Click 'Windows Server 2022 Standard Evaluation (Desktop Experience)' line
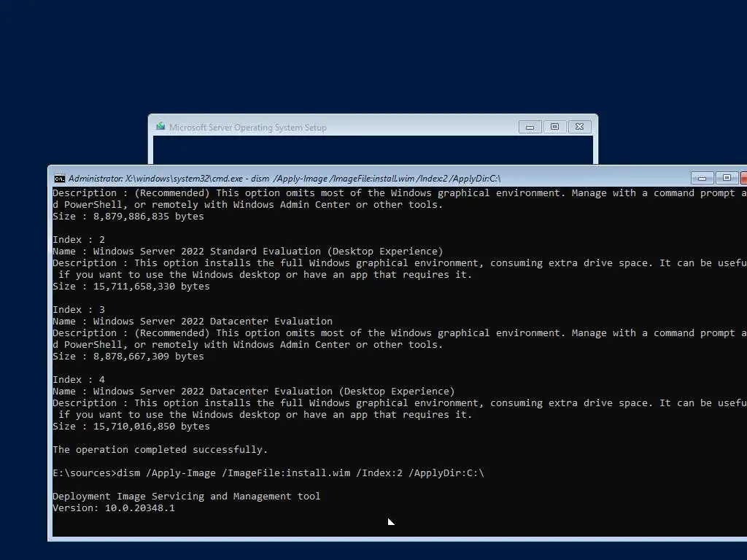The width and height of the screenshot is (747, 560). (x=248, y=251)
